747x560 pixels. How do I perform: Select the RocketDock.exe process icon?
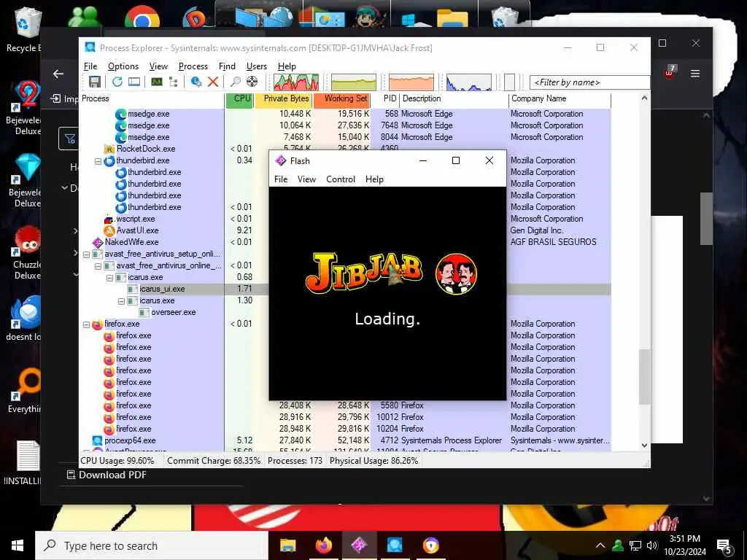click(x=109, y=149)
